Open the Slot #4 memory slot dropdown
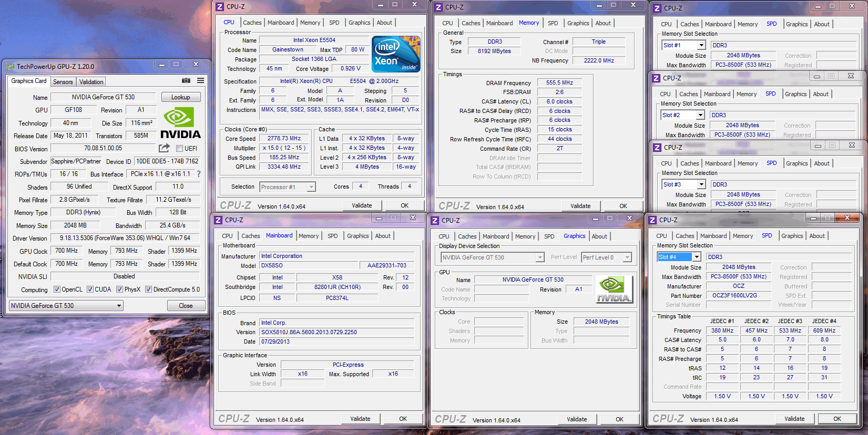Viewport: 868px width, 435px height. coord(679,257)
